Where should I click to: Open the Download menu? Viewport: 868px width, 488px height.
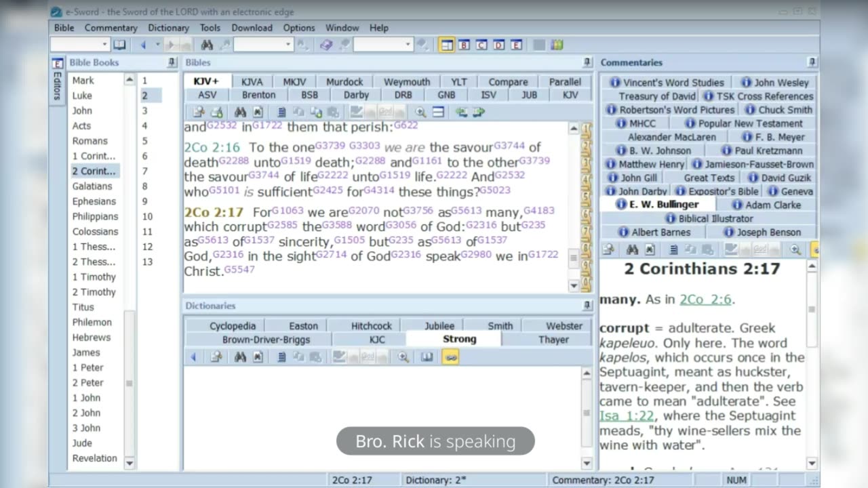252,28
